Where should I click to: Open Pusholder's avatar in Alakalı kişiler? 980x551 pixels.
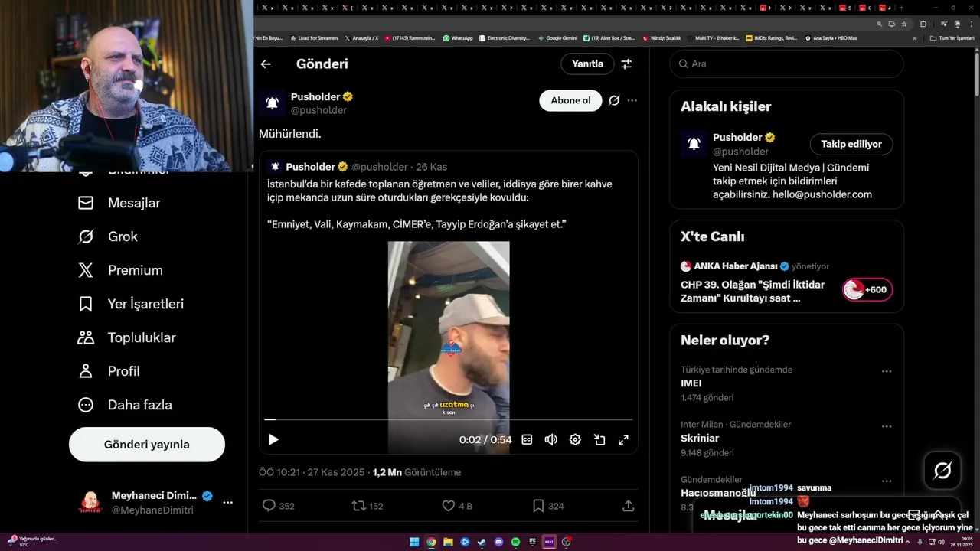pos(694,144)
